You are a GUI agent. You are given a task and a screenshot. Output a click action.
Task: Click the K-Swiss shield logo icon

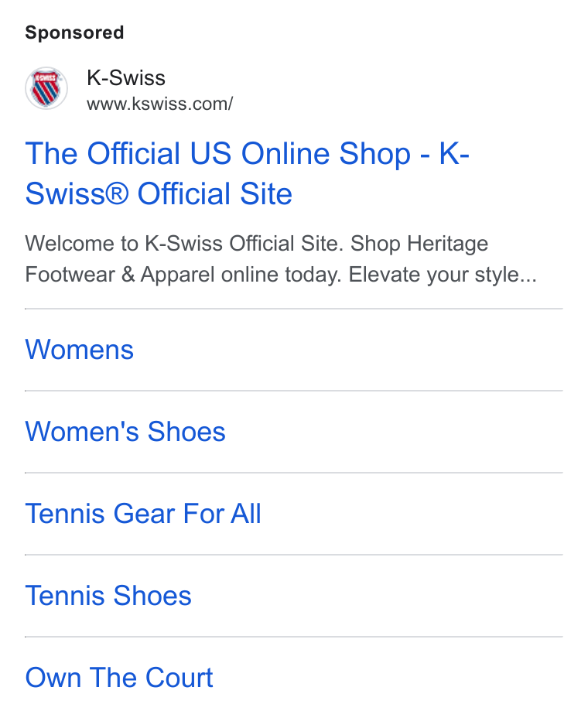46,88
